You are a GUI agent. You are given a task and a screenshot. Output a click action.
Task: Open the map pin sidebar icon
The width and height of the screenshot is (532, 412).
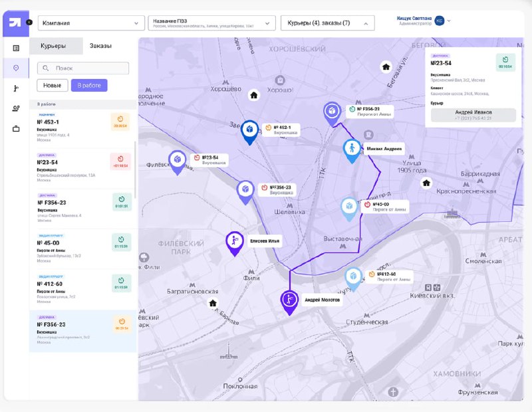click(x=16, y=68)
